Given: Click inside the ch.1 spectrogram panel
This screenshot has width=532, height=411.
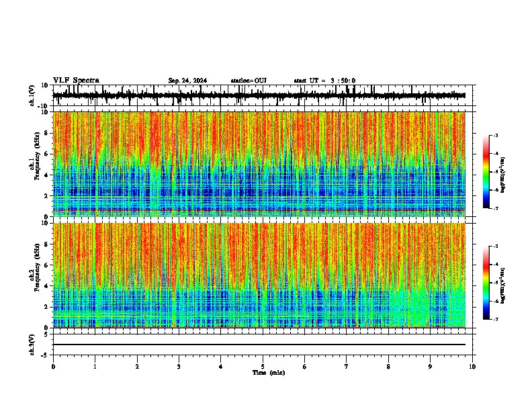Looking at the screenshot, I should pos(259,164).
